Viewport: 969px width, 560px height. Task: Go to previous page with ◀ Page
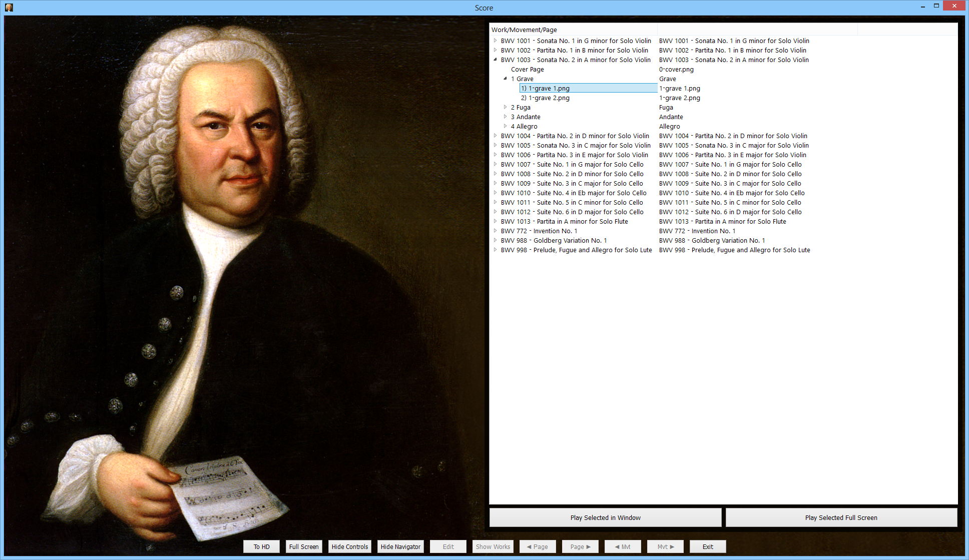538,546
